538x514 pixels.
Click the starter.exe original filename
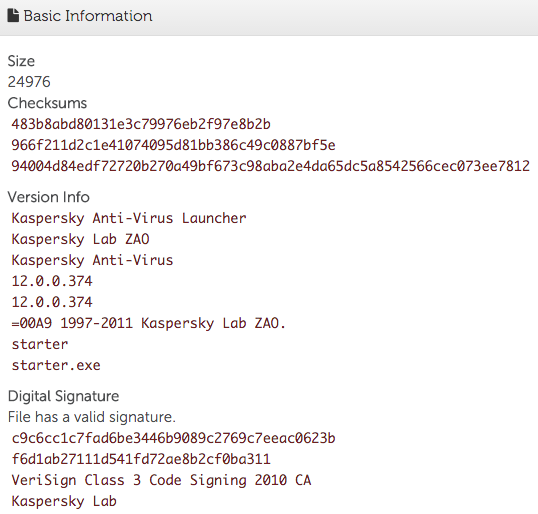56,365
